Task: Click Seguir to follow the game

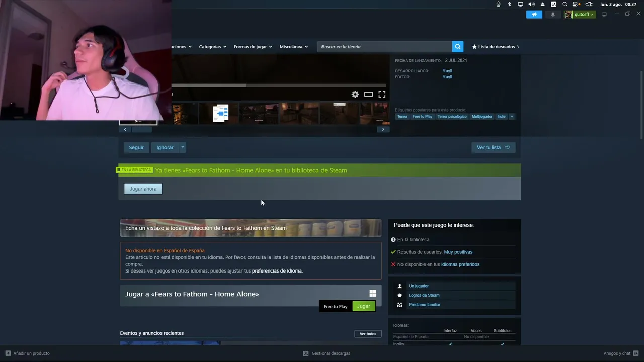Action: pos(136,147)
